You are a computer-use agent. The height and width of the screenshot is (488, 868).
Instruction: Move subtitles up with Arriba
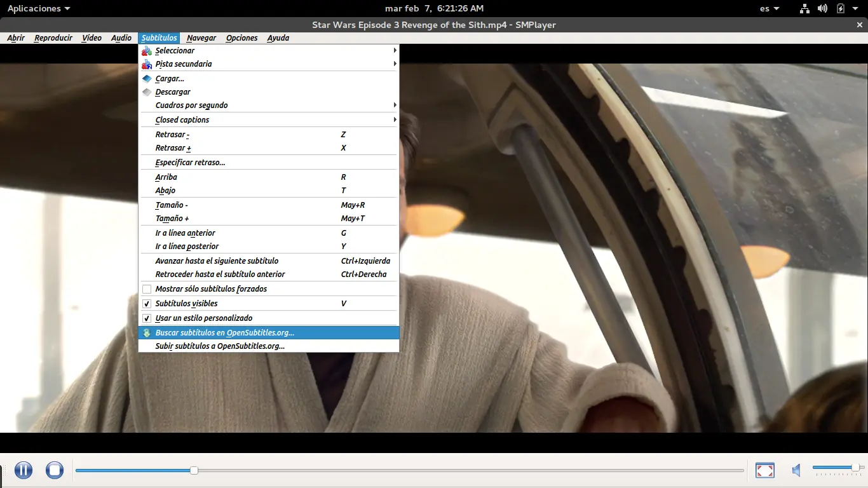269,177
